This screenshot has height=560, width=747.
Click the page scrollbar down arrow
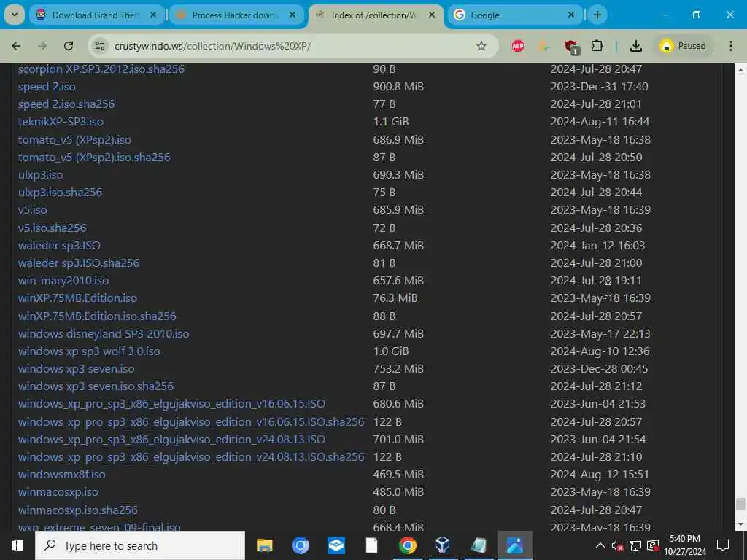740,525
